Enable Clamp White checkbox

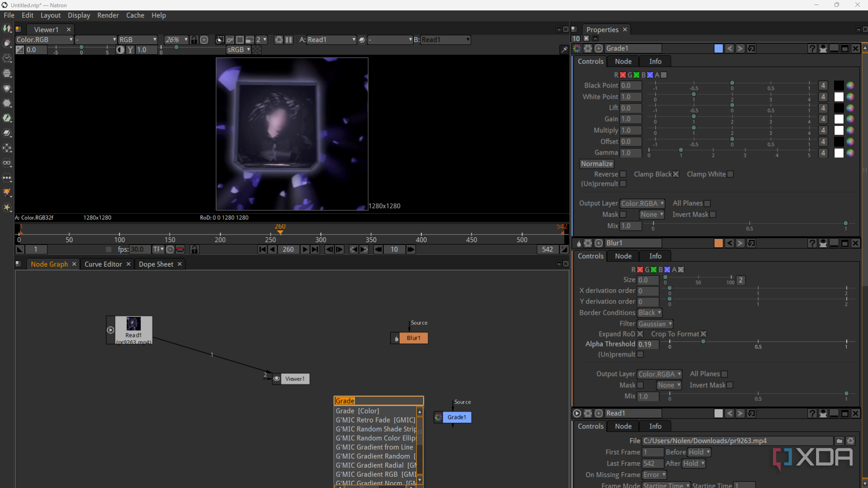click(730, 174)
